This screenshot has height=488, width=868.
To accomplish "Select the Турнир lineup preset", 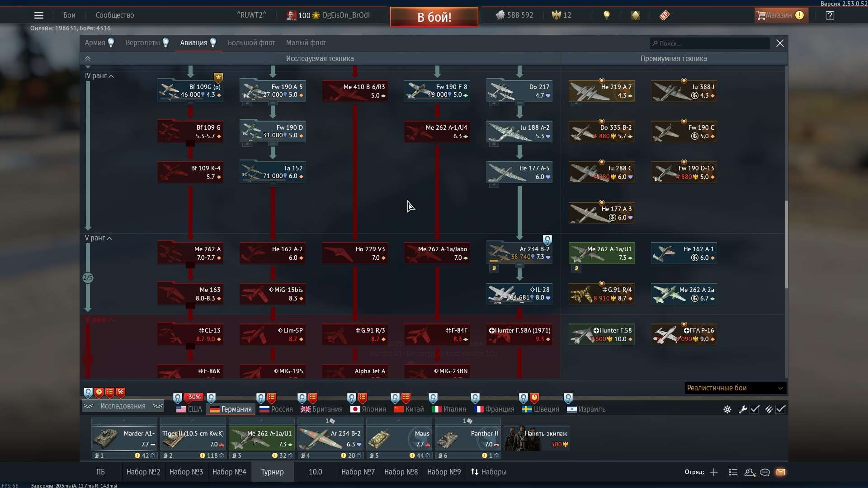I will (x=272, y=472).
